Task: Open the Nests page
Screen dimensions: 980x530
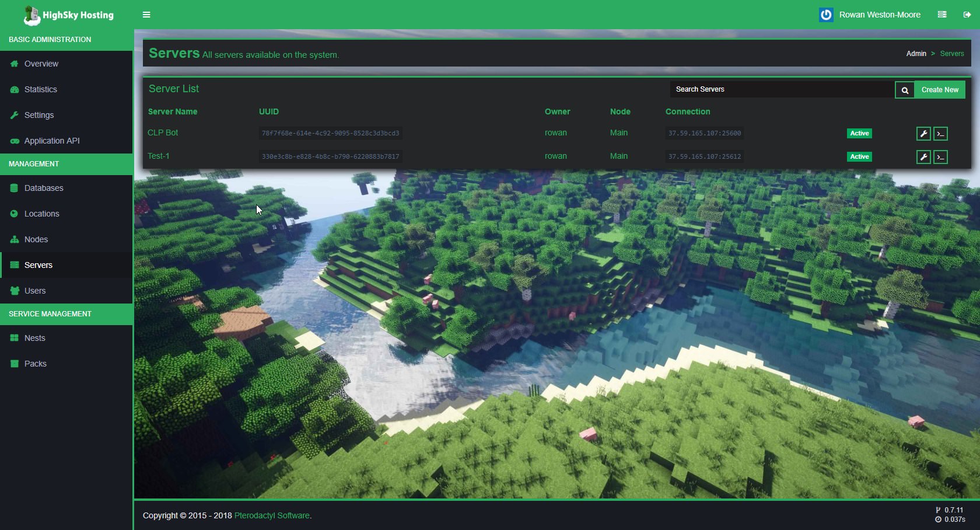Action: tap(34, 338)
